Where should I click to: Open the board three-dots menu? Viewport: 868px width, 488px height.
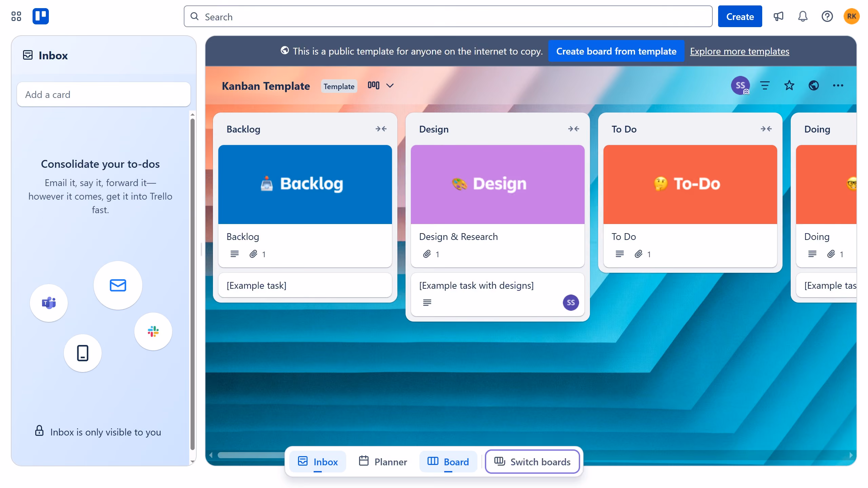[x=838, y=85]
